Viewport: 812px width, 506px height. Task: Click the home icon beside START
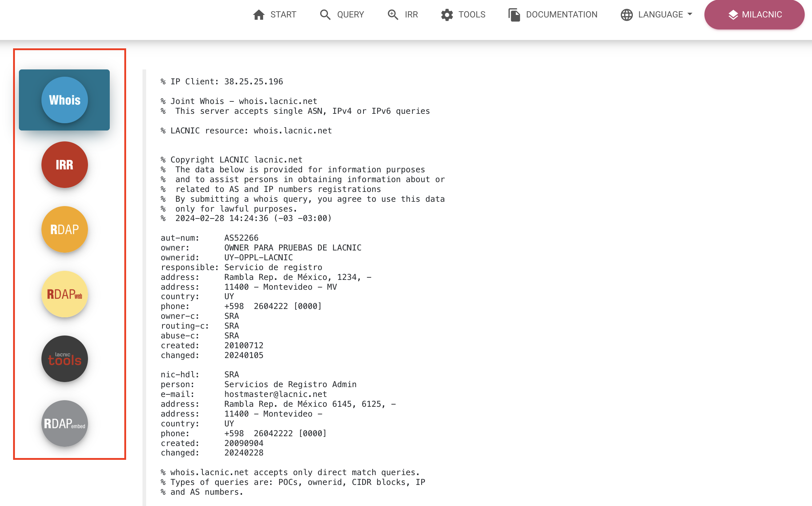coord(259,15)
